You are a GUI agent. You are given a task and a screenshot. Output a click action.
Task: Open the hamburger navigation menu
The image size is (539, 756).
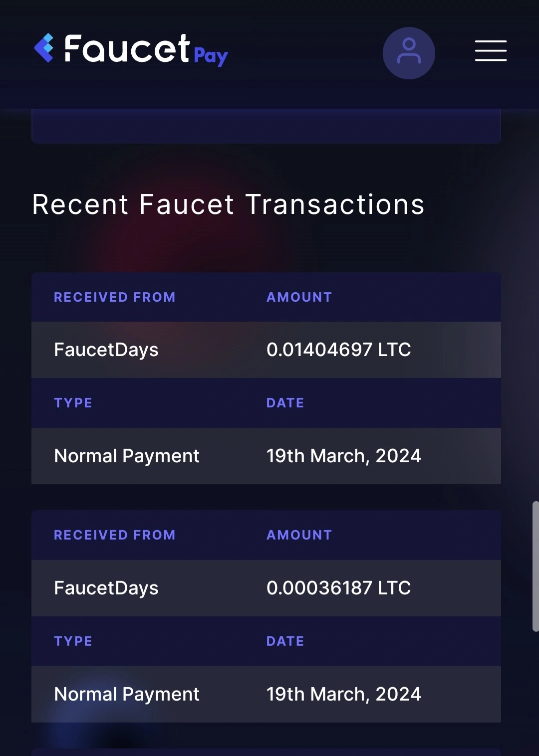491,51
